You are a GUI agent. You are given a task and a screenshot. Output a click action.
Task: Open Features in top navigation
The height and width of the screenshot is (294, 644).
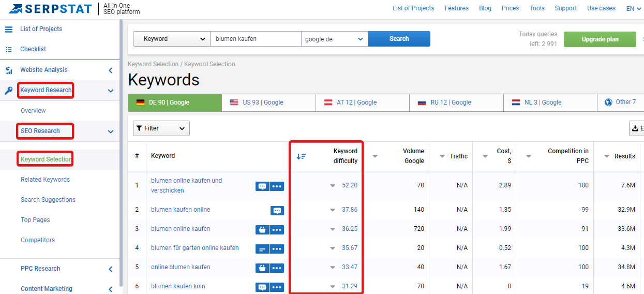pos(457,8)
